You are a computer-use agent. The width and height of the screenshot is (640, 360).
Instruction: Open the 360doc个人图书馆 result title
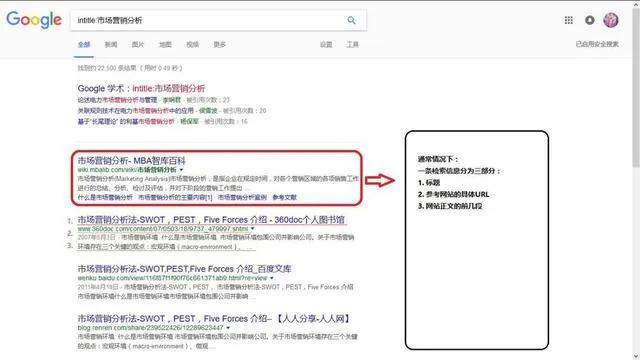coord(211,220)
